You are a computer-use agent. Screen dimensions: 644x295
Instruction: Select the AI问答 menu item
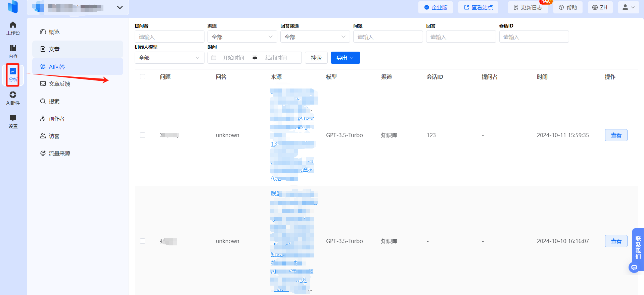[x=78, y=66]
